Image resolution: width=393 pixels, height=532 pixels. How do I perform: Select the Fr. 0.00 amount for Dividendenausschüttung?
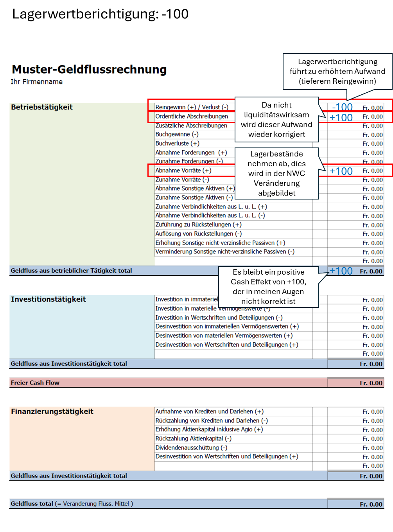click(373, 448)
